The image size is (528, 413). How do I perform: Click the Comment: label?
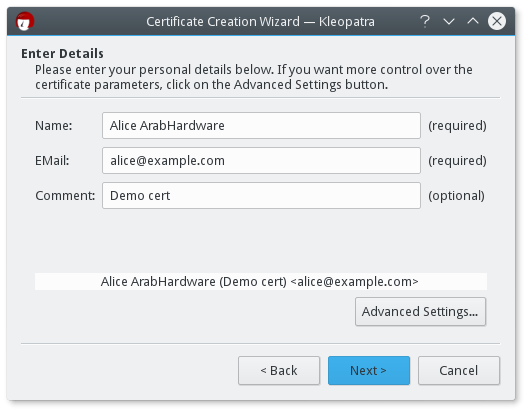tap(65, 196)
